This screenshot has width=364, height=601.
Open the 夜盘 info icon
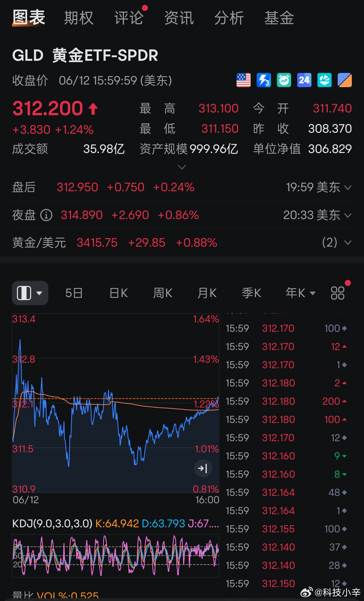pyautogui.click(x=46, y=215)
